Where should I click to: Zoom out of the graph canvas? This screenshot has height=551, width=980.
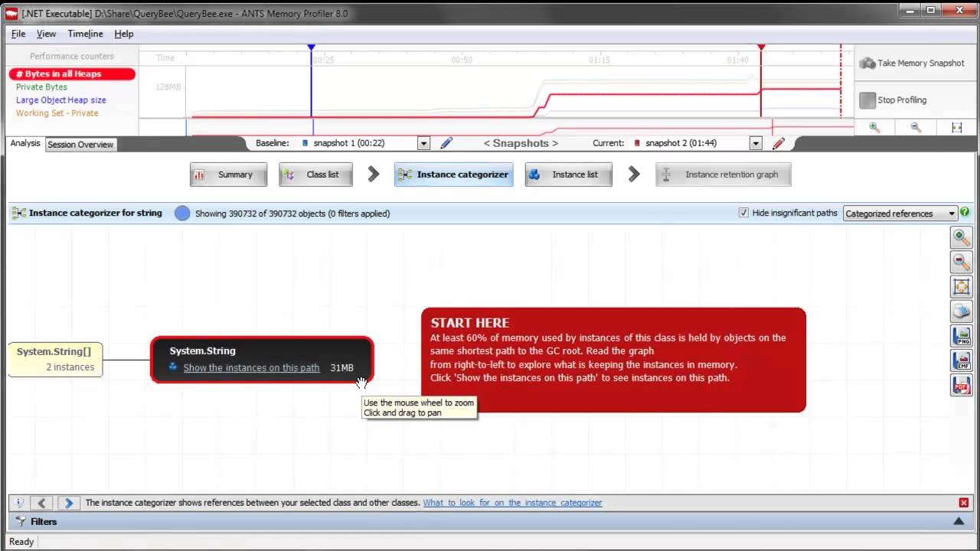(x=961, y=262)
